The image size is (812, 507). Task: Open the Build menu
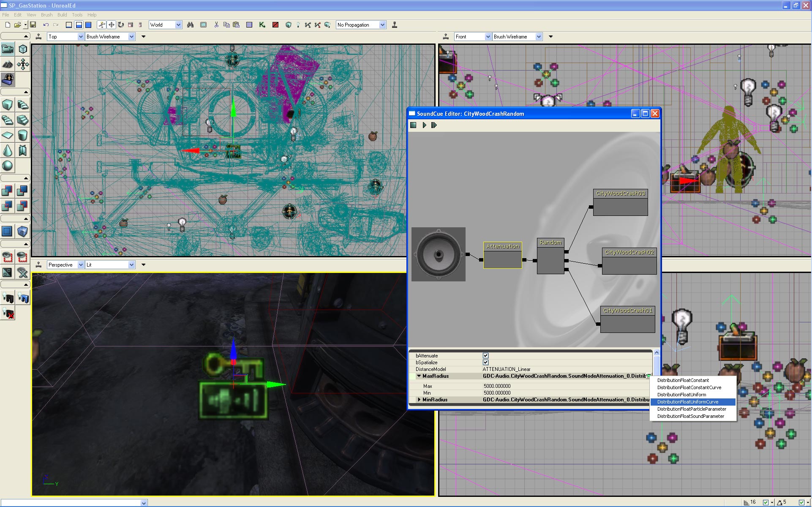pyautogui.click(x=62, y=15)
